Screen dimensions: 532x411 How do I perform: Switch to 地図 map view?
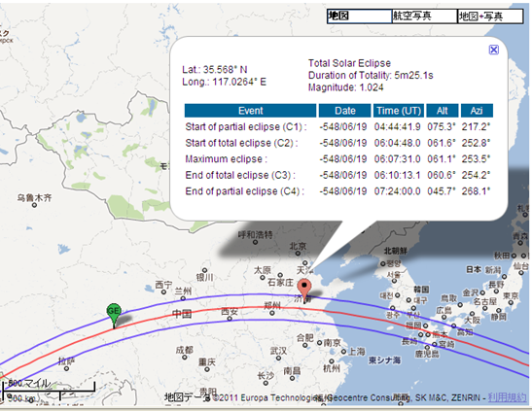pos(359,16)
